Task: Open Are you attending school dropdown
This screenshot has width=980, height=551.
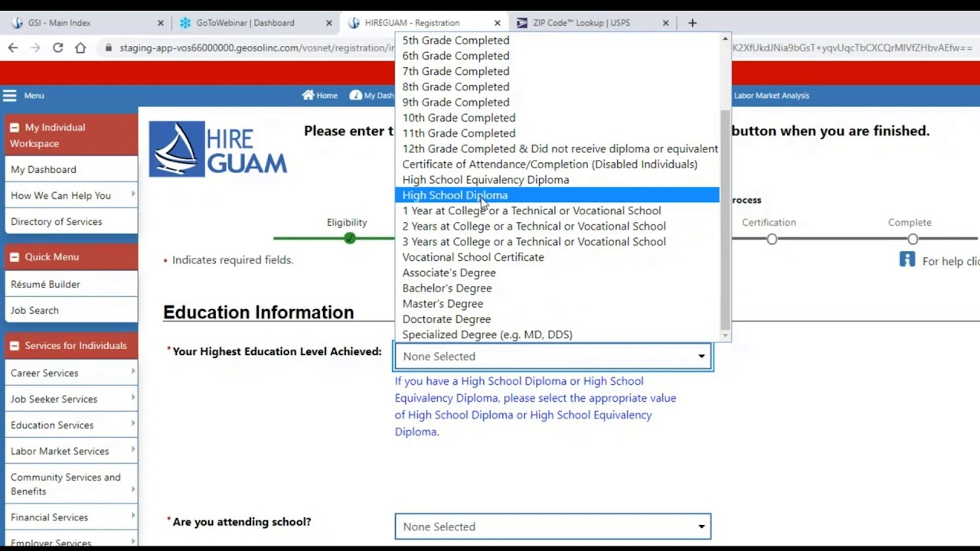Action: 554,527
